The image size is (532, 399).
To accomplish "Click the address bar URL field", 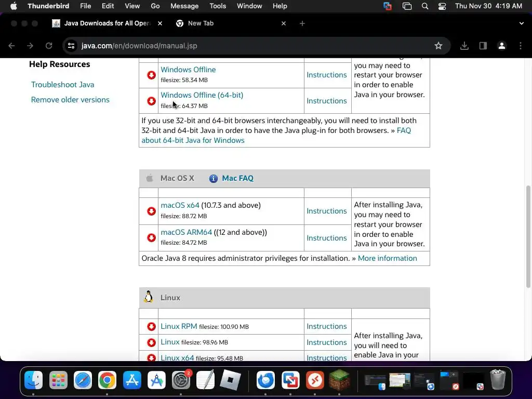I will tap(256, 46).
